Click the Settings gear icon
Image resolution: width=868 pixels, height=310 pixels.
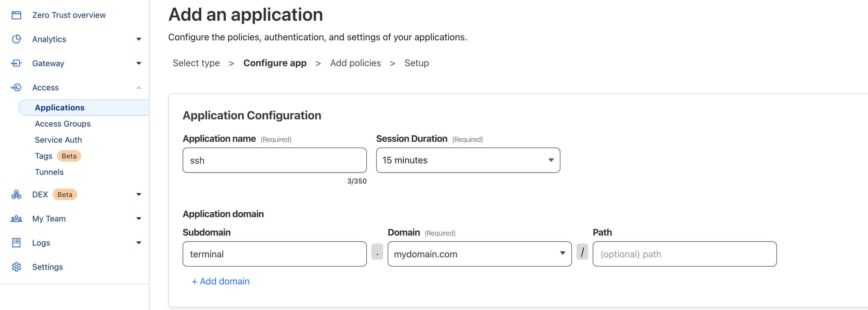pos(16,267)
